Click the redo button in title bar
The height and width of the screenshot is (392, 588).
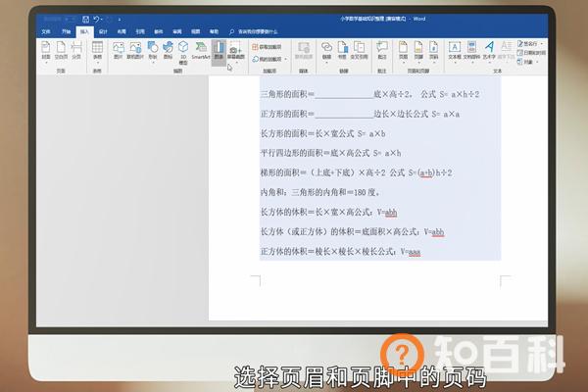coord(110,20)
